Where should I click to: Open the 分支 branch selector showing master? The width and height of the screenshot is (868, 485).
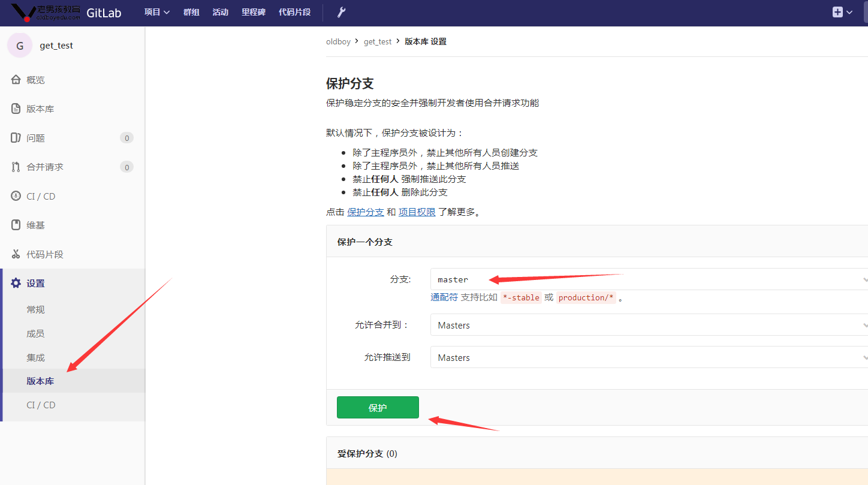coord(649,279)
